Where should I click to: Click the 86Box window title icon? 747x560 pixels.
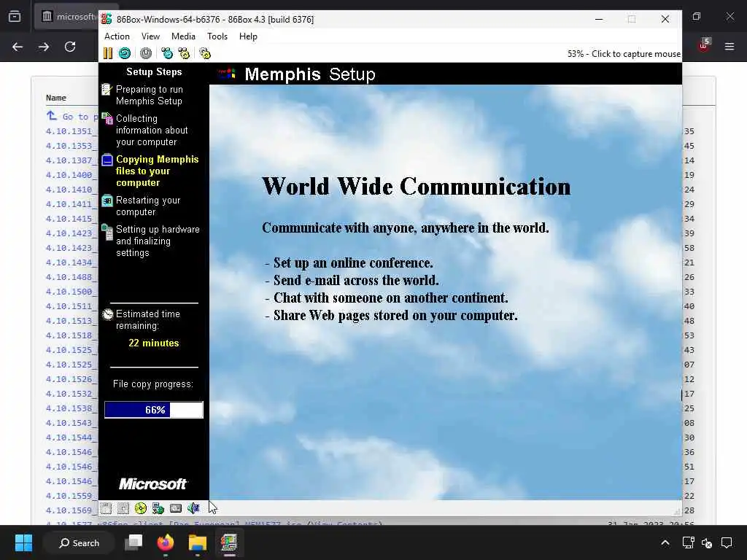[107, 19]
